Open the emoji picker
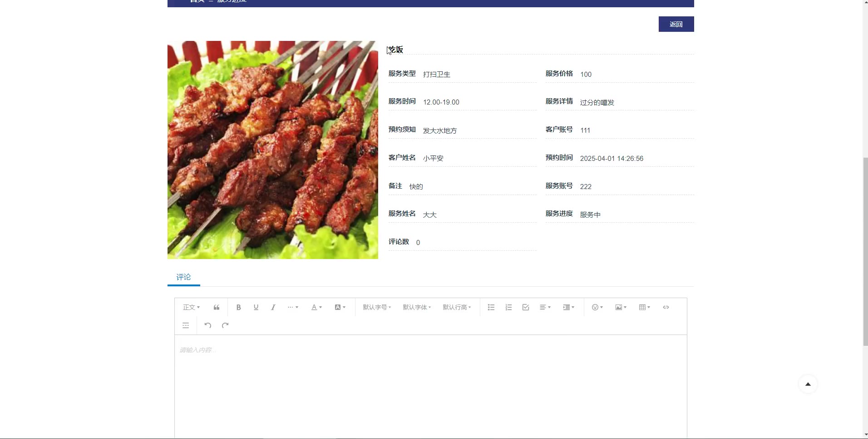868x439 pixels. point(597,307)
